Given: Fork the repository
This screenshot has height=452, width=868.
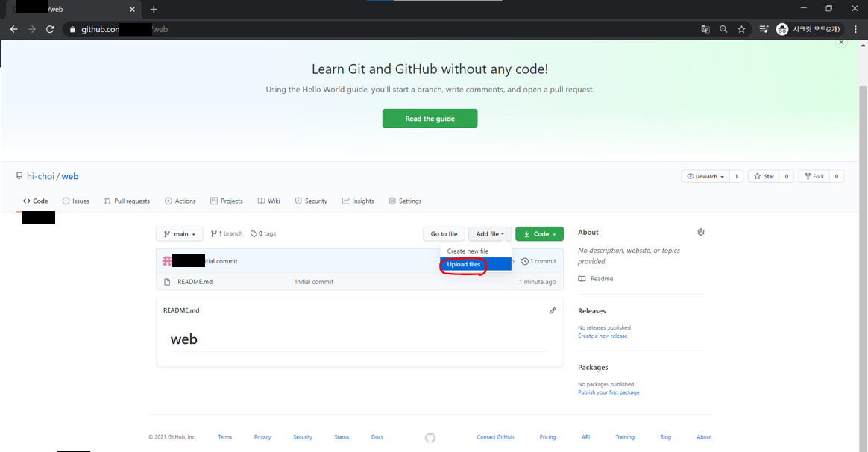Looking at the screenshot, I should pyautogui.click(x=814, y=176).
